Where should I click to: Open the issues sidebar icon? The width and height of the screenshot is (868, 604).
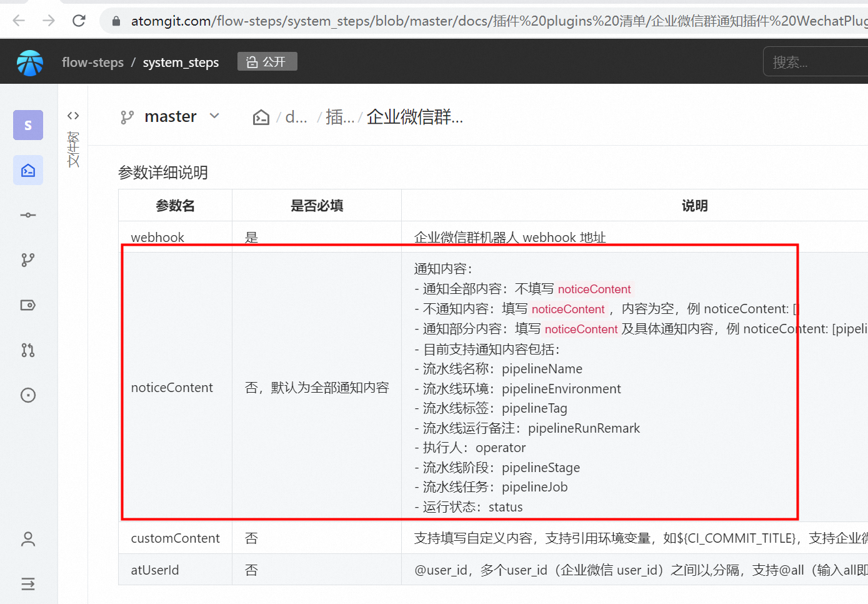(x=28, y=395)
